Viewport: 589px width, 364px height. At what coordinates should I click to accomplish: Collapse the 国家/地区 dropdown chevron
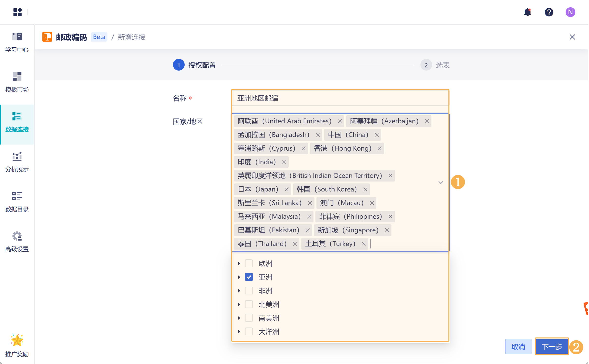(x=441, y=182)
